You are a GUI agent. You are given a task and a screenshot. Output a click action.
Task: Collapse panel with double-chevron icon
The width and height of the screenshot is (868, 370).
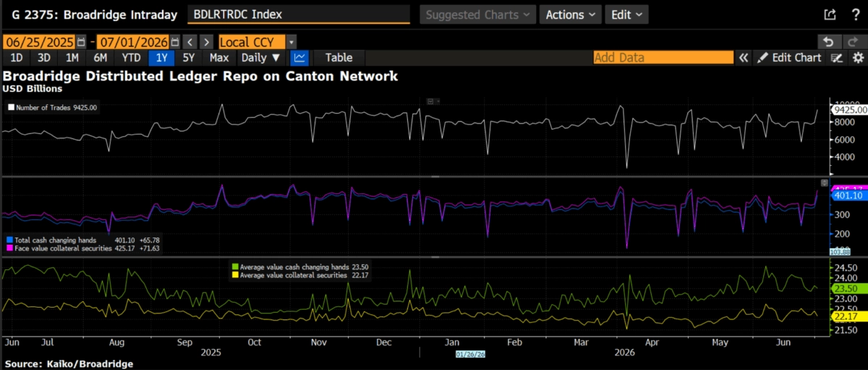click(743, 58)
